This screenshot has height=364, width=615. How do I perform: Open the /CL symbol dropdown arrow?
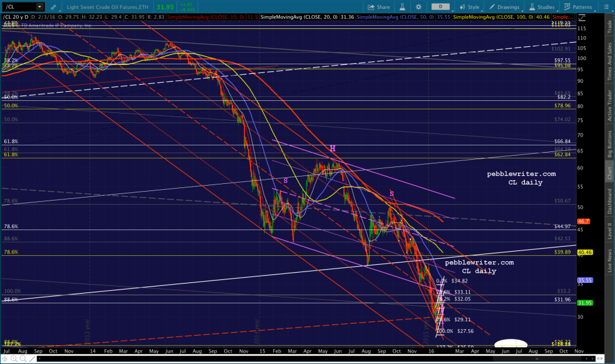(x=40, y=7)
